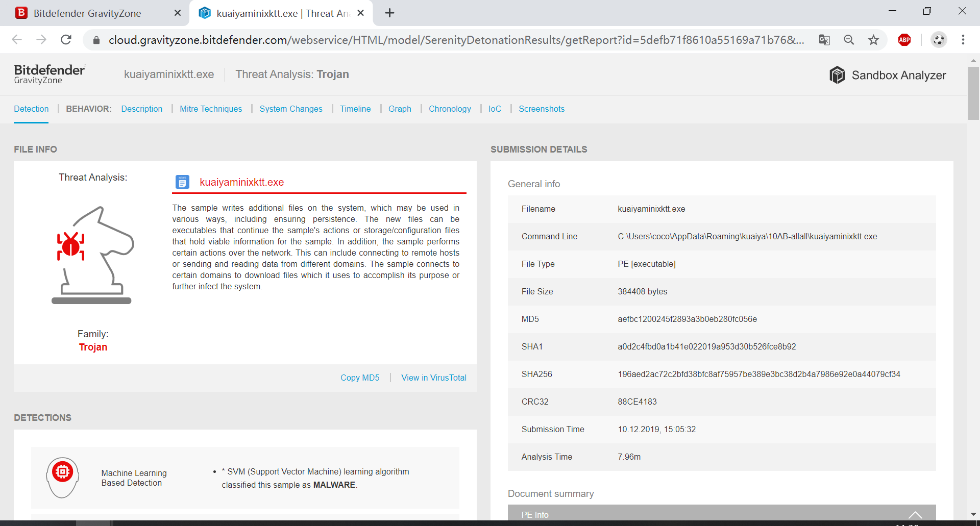980x526 pixels.
Task: Click the Document summary heading
Action: pos(551,493)
